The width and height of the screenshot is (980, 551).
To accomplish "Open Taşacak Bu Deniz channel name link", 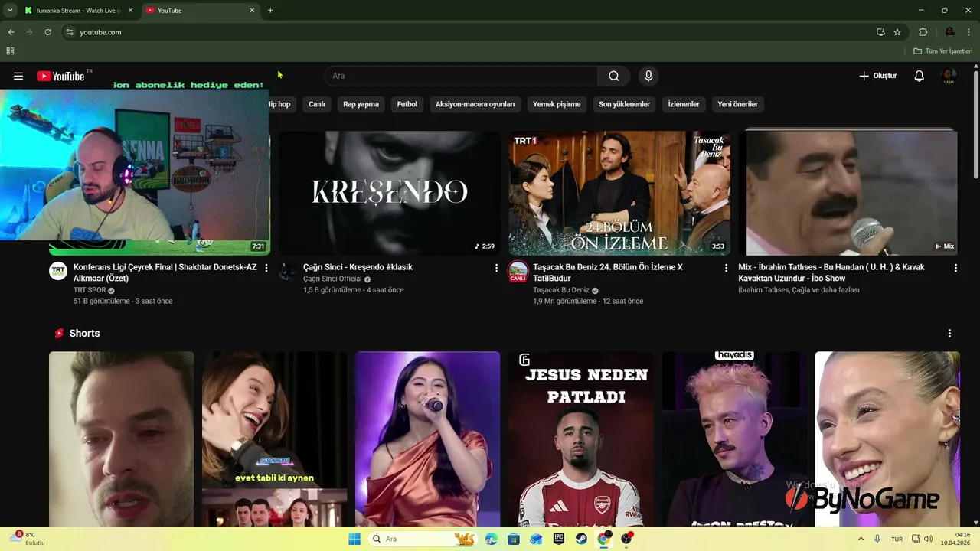I will coord(561,290).
